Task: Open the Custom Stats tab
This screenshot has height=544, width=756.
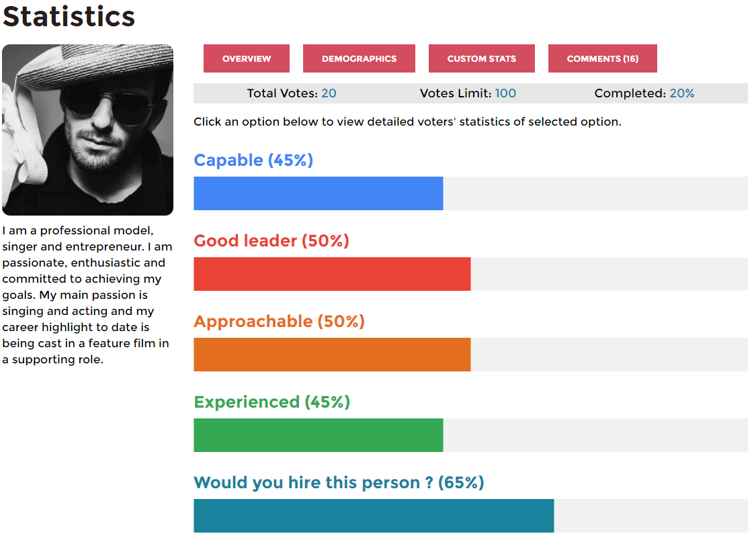Action: [x=482, y=58]
